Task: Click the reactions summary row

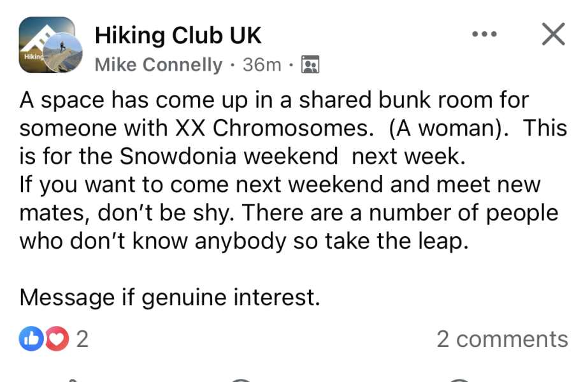Action: coord(57,339)
